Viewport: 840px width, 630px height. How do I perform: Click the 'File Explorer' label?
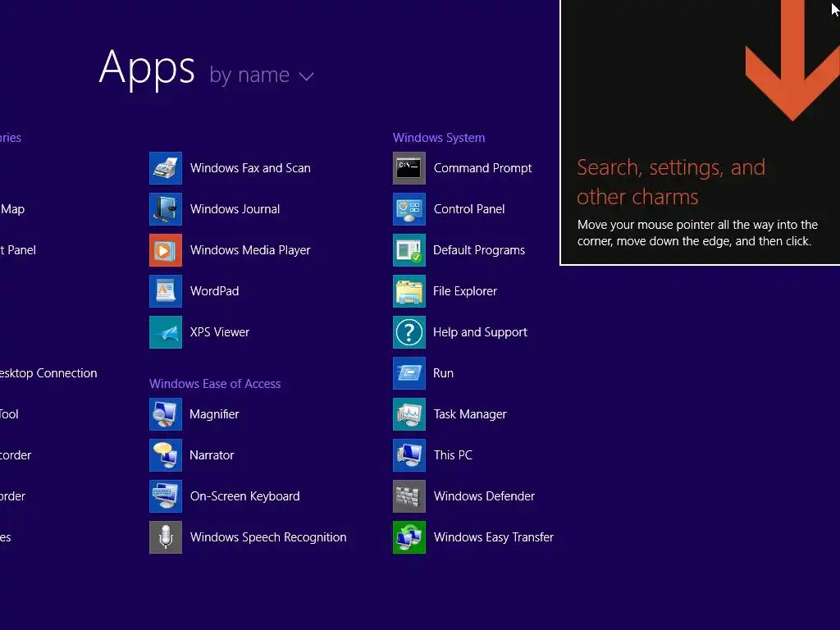point(465,291)
